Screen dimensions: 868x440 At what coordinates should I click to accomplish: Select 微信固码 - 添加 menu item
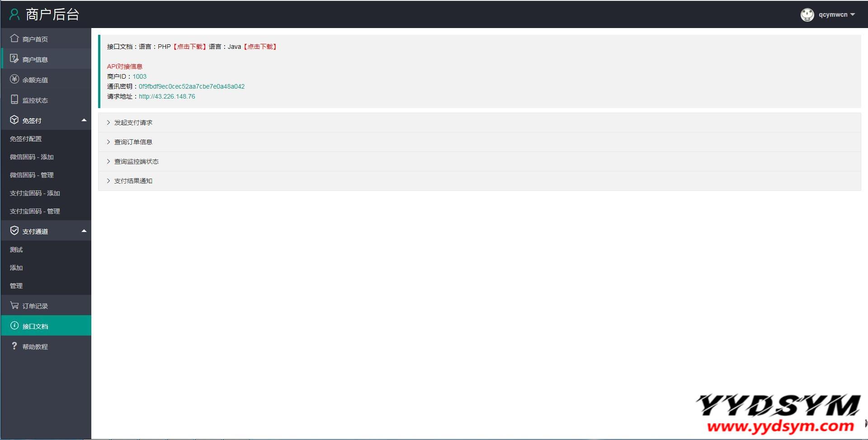point(32,157)
